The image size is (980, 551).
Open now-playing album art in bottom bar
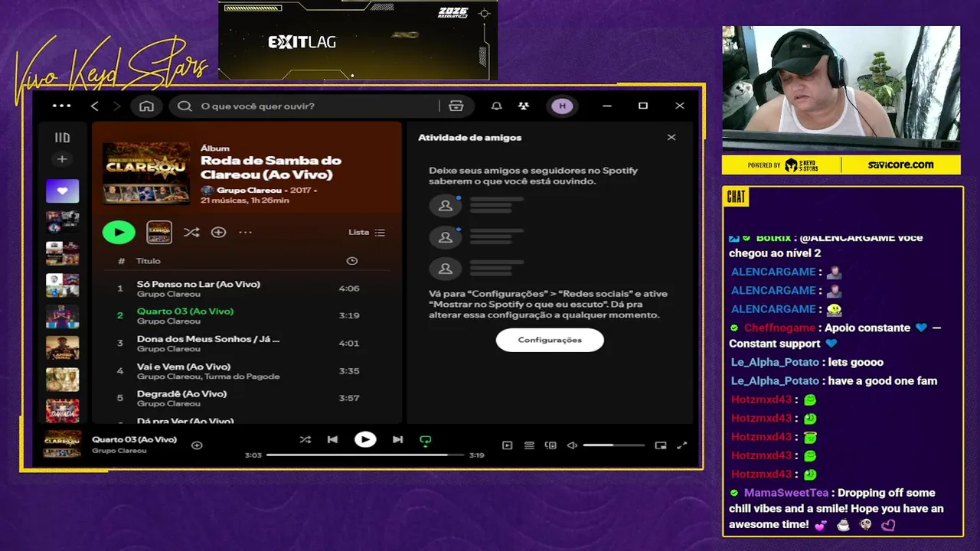tap(62, 445)
